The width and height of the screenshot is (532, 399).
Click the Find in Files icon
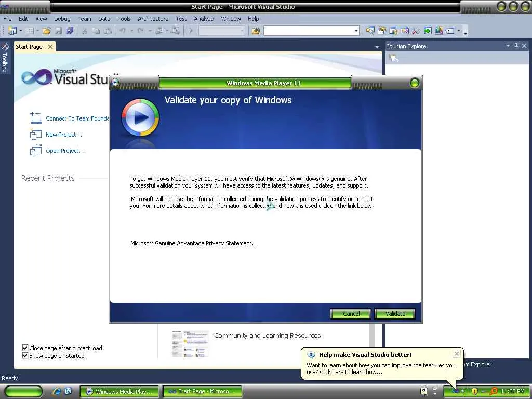[256, 31]
